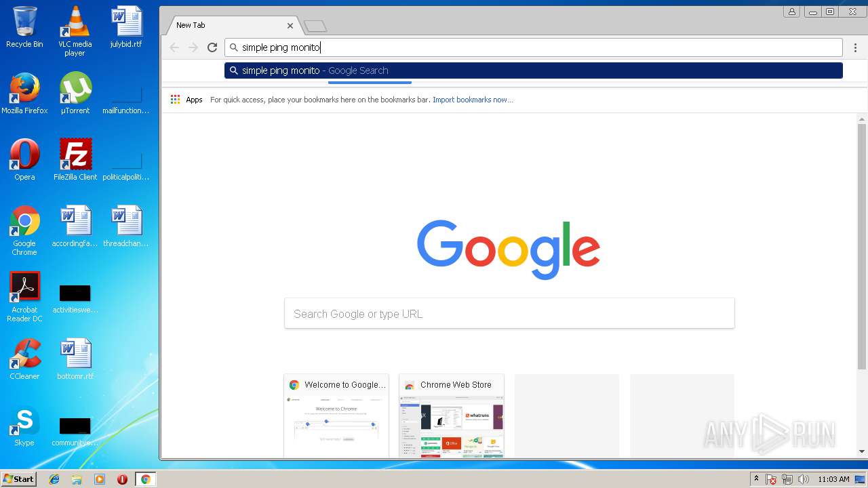Open Internet Explorer from taskbar
This screenshot has width=868, height=488.
click(54, 479)
